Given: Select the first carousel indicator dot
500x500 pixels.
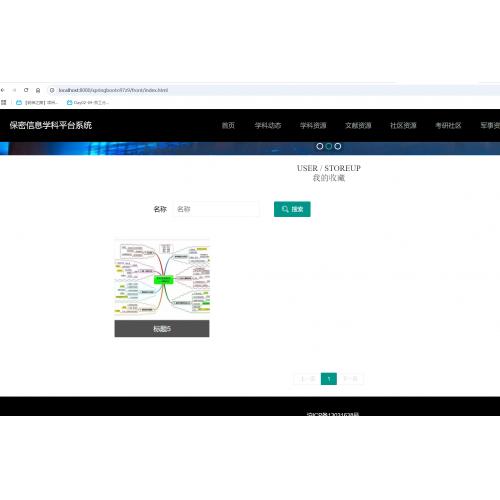Looking at the screenshot, I should pos(320,146).
